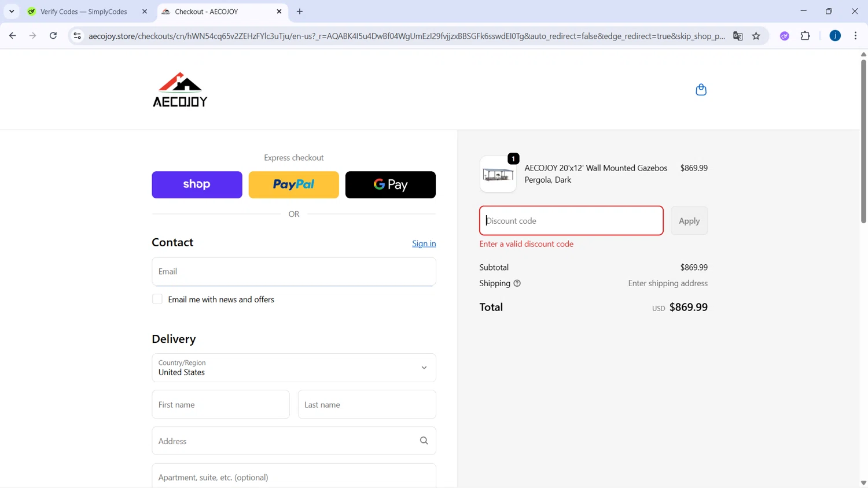The height and width of the screenshot is (488, 868).
Task: Click the AECOJOY store logo
Action: point(180,90)
